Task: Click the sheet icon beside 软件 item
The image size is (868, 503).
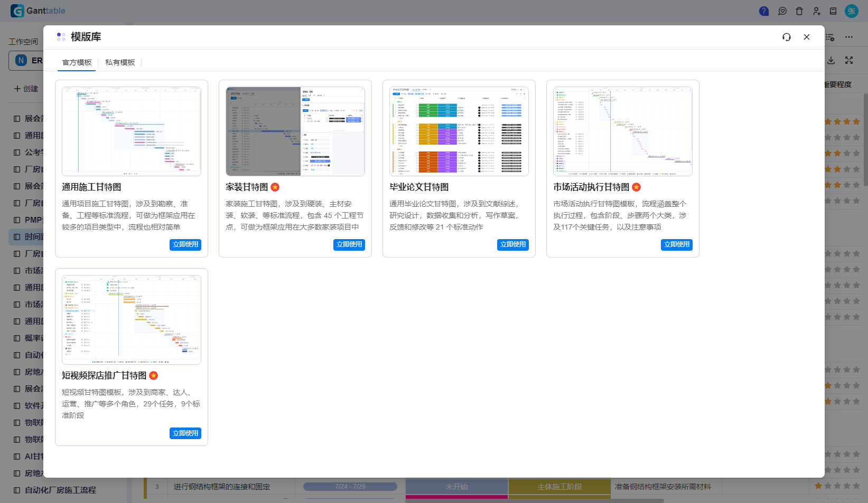Action: pyautogui.click(x=17, y=406)
